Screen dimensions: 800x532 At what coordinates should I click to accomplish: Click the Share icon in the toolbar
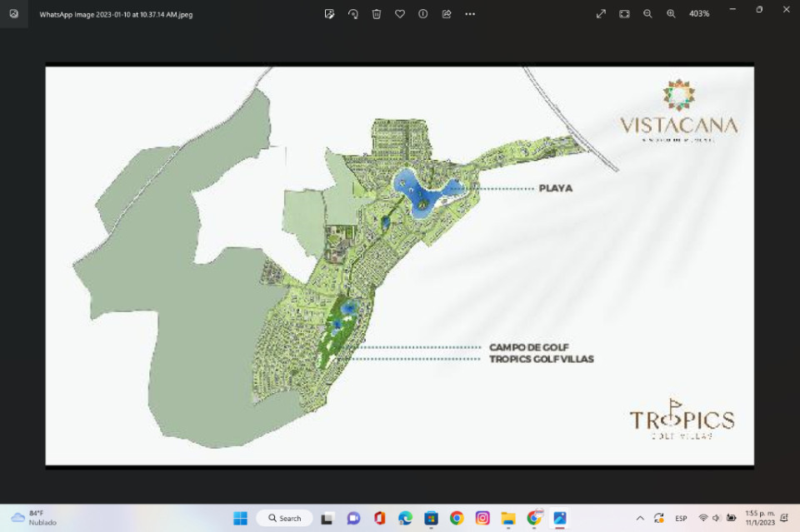(447, 14)
